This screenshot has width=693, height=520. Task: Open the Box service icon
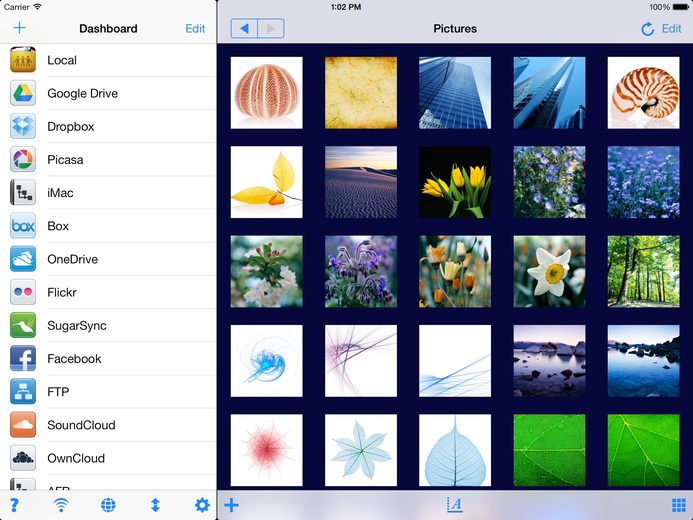(23, 226)
